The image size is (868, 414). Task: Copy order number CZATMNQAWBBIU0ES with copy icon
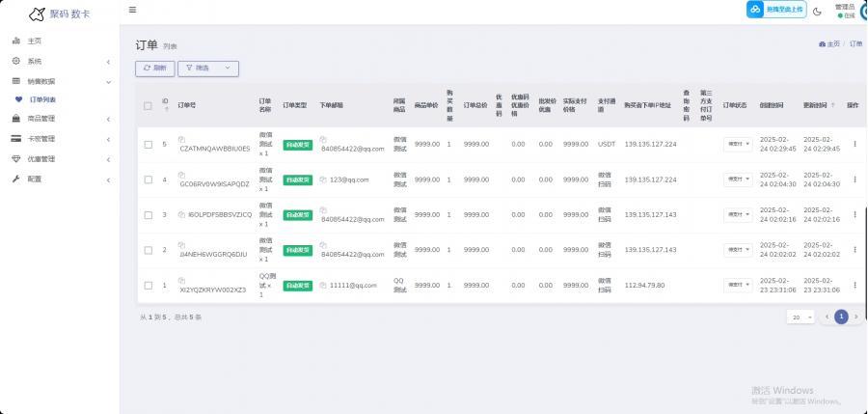pyautogui.click(x=181, y=140)
